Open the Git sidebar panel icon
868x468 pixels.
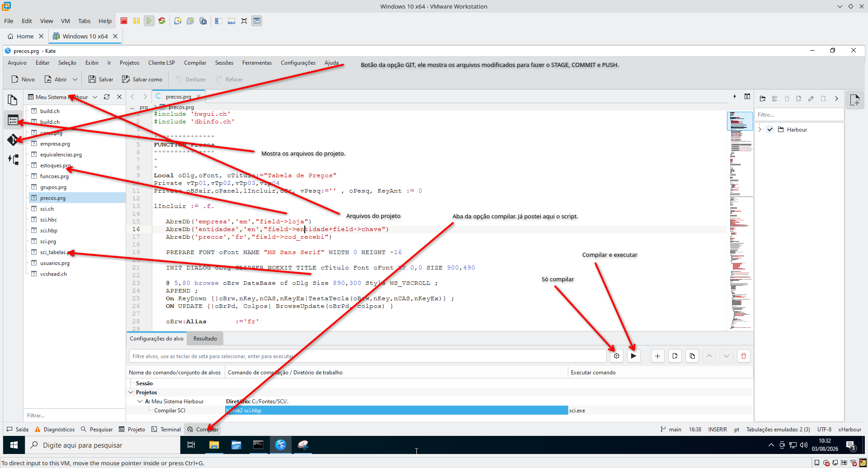pos(13,140)
